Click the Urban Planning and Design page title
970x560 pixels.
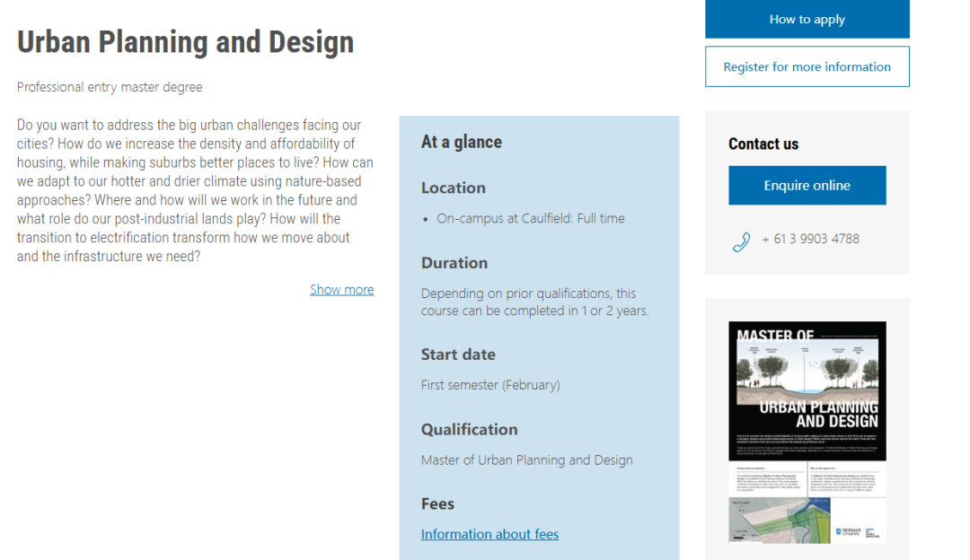click(x=185, y=42)
